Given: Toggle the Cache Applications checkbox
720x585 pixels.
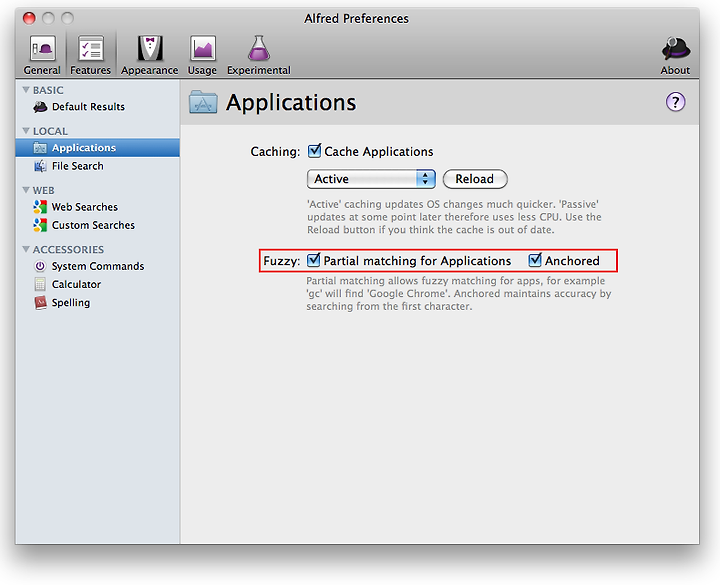Looking at the screenshot, I should pos(314,151).
